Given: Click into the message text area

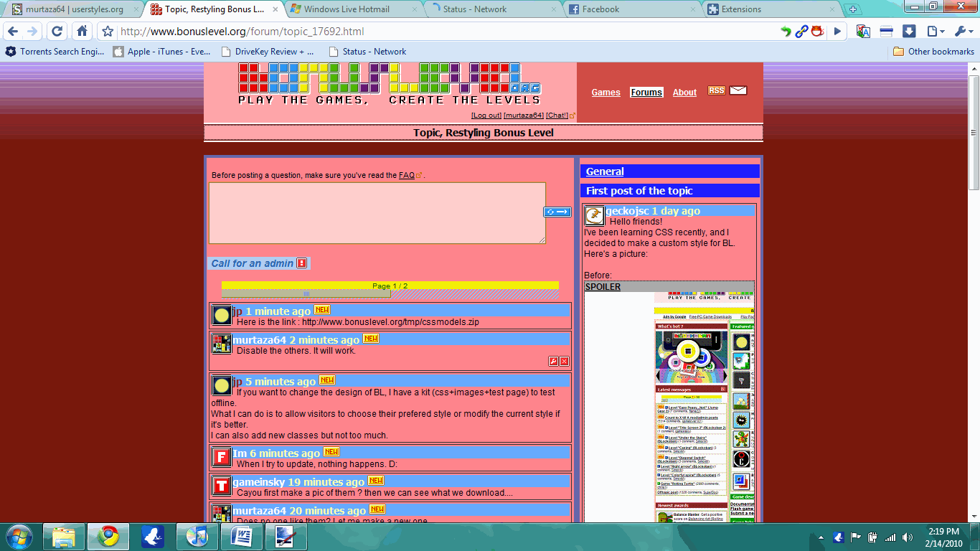Looking at the screenshot, I should (377, 213).
